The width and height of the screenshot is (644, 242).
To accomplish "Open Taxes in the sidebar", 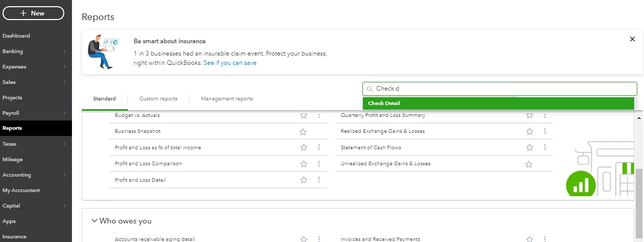I will [9, 144].
